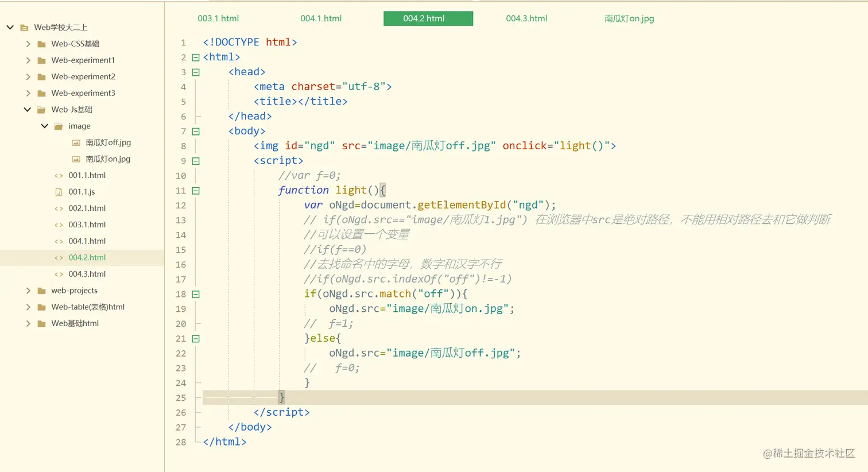Click the DOCTYPE declaration on line 1
868x472 pixels.
pyautogui.click(x=250, y=42)
